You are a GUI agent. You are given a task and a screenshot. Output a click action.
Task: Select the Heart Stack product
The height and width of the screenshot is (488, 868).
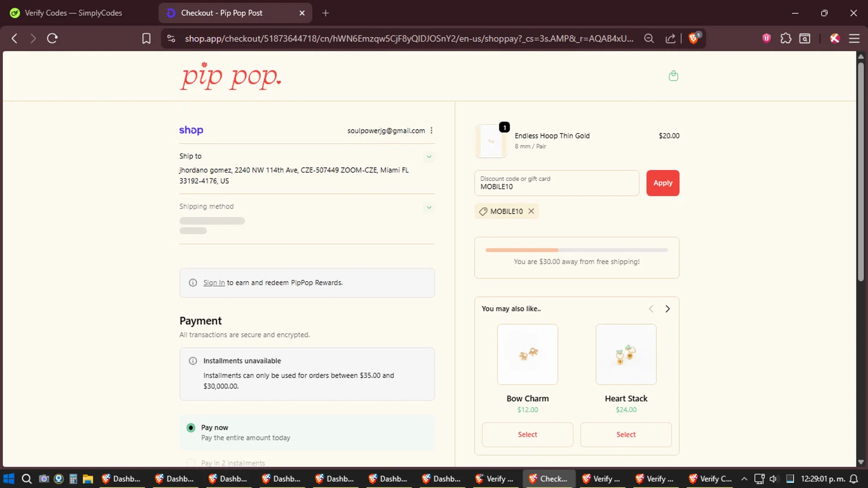[x=626, y=435]
